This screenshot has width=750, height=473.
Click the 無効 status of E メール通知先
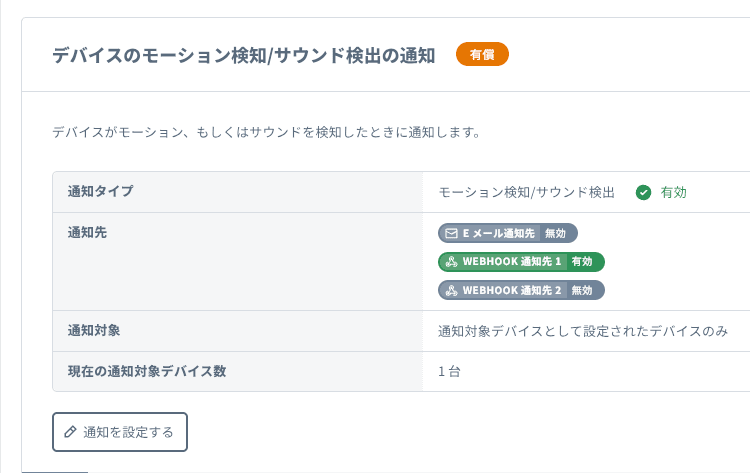tap(556, 233)
